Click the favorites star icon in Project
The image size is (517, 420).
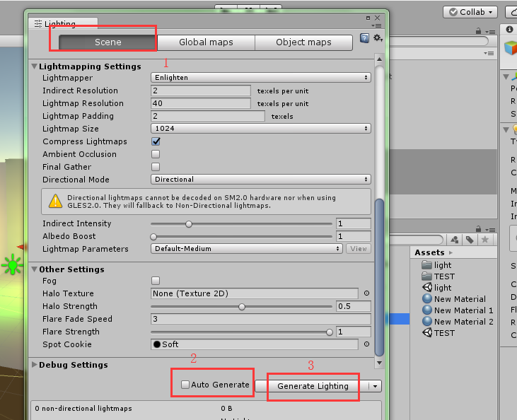(485, 240)
